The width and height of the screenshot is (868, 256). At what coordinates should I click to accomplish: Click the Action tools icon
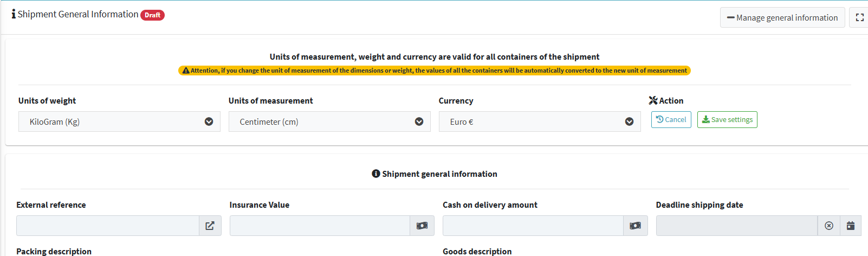pyautogui.click(x=653, y=100)
